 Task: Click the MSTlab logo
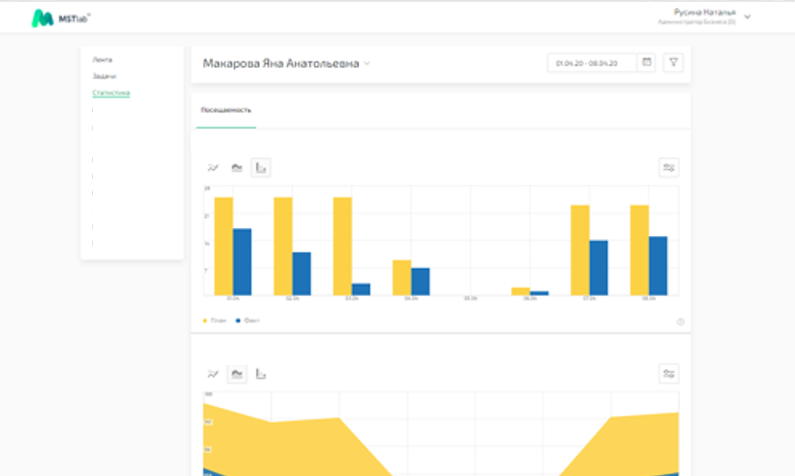coord(60,18)
